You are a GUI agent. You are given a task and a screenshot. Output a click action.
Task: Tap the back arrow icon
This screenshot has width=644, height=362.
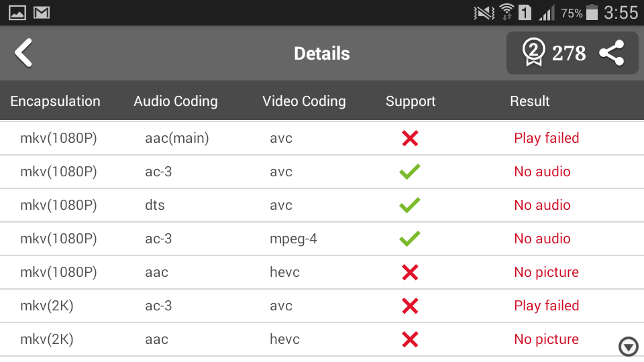click(x=24, y=53)
